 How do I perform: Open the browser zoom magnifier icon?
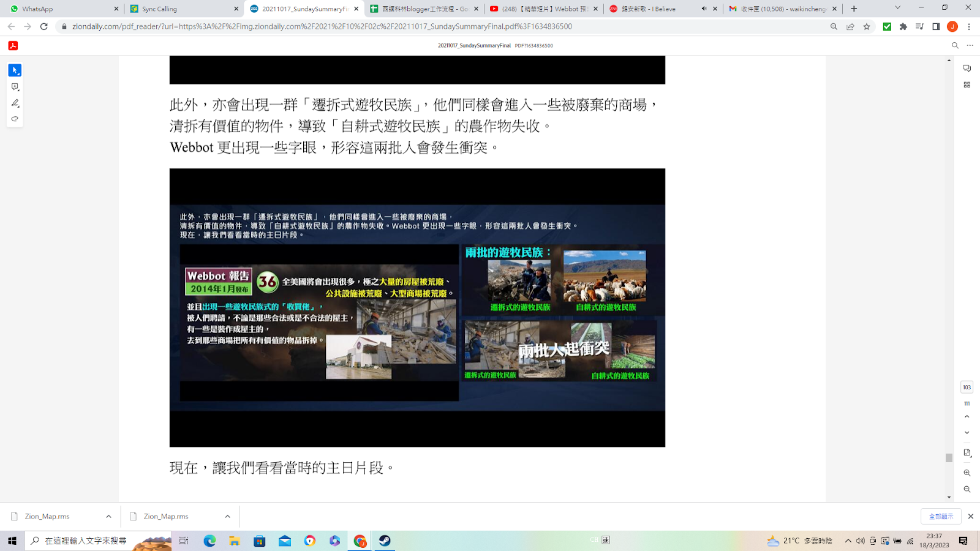(x=834, y=26)
